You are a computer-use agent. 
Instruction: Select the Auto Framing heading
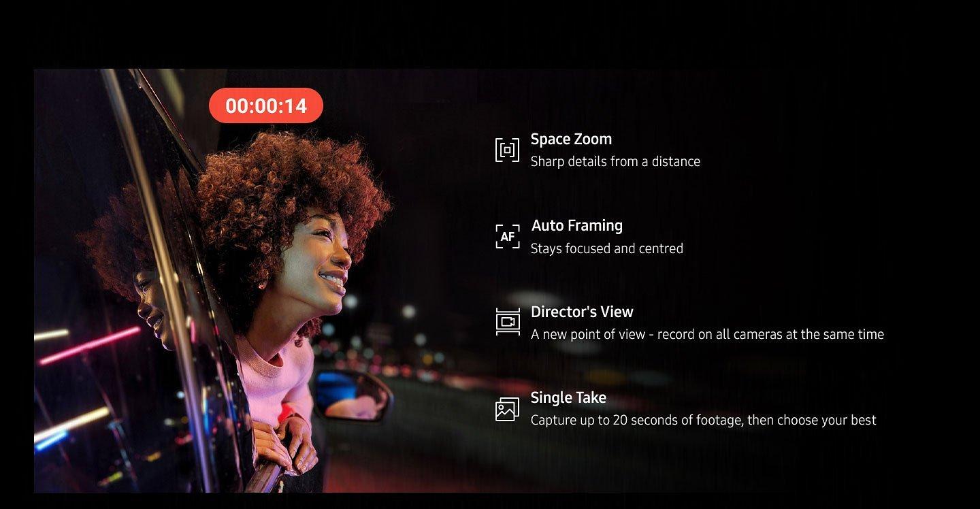point(577,225)
